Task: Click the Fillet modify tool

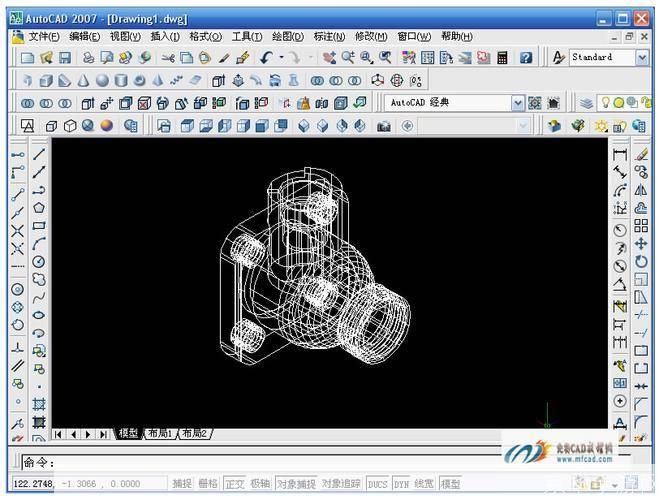Action: click(x=641, y=421)
